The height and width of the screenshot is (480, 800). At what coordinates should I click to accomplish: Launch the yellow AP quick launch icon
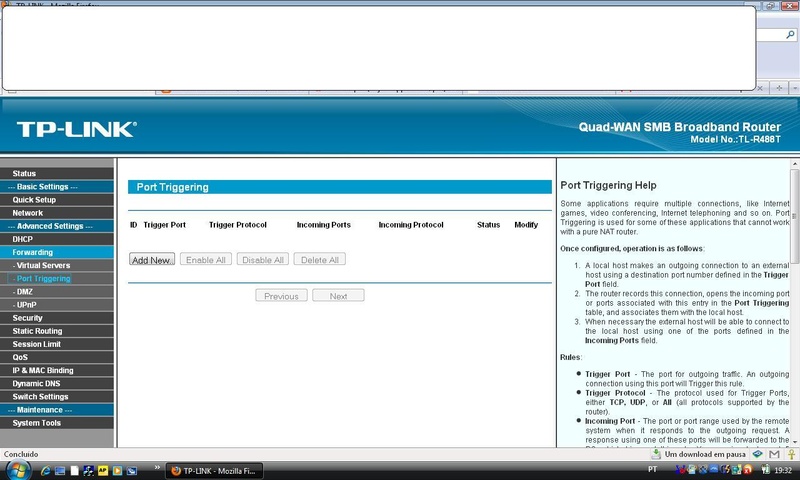click(103, 470)
